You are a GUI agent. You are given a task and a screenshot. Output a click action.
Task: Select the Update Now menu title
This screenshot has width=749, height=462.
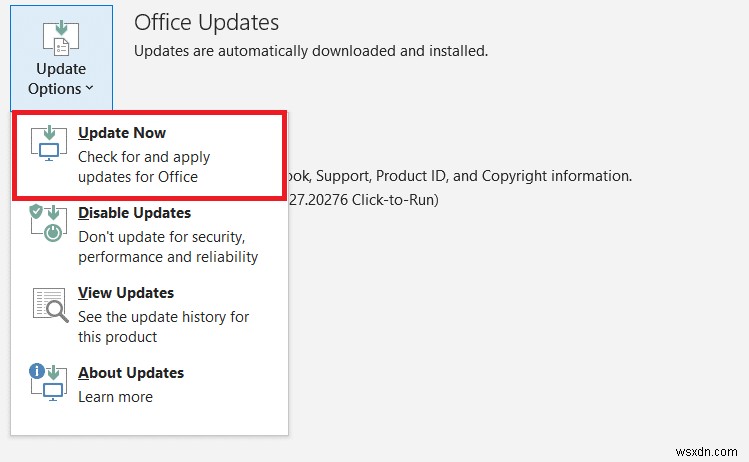point(122,133)
